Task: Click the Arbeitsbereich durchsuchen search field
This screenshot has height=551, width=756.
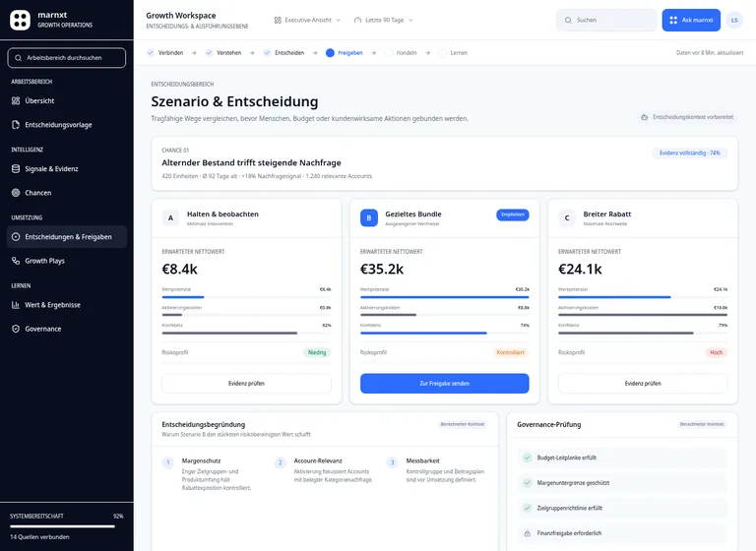Action: coord(67,58)
